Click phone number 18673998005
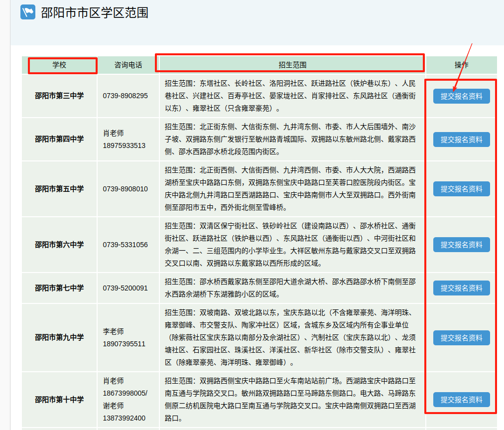Screen dimensions: 504x430 coord(124,393)
